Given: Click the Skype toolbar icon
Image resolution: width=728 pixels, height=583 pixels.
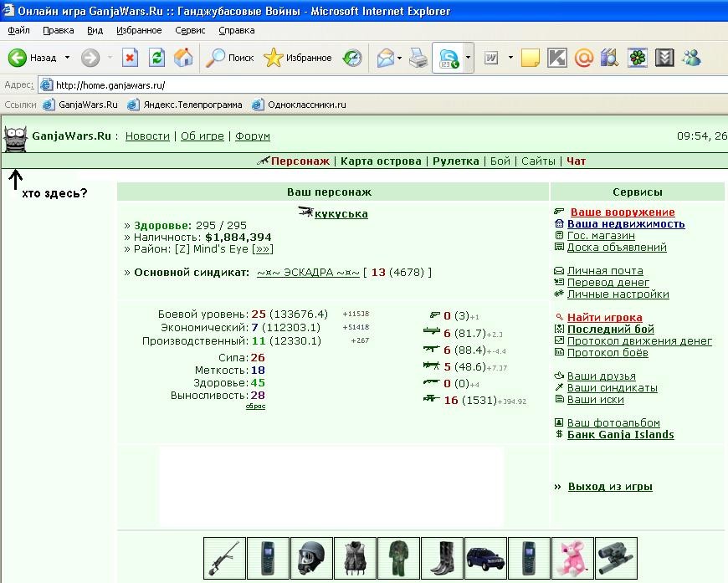Looking at the screenshot, I should click(449, 58).
